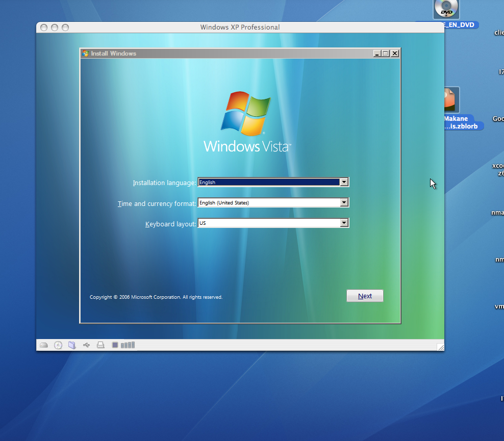Minimize the Install Windows dialog
Screen dimensions: 504x441
377,54
